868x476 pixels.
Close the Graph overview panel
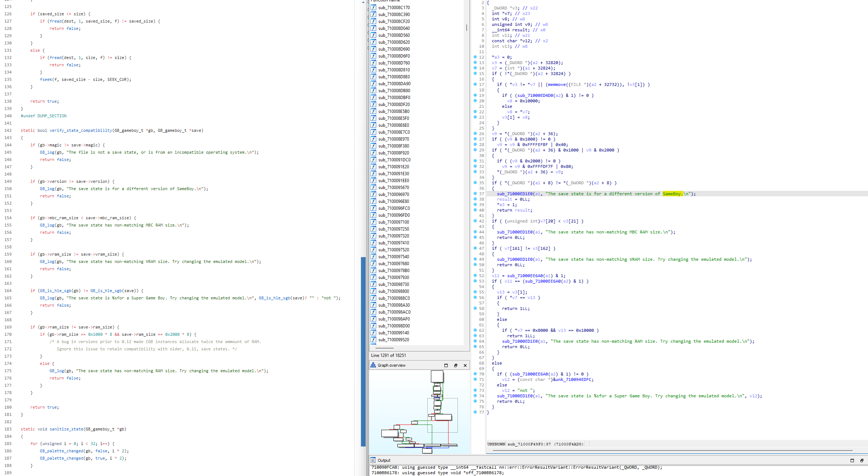pos(465,365)
